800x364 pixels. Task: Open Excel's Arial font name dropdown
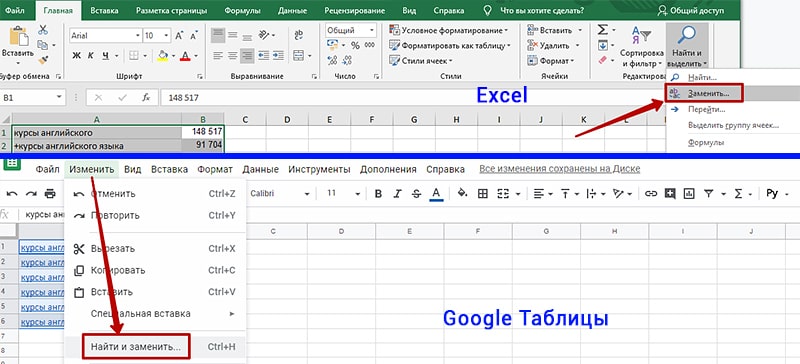138,36
